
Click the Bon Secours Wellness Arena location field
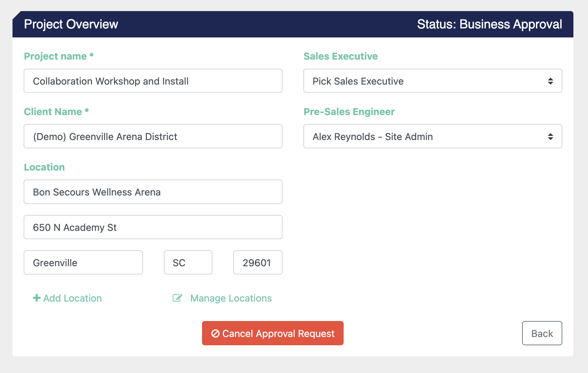(x=153, y=192)
